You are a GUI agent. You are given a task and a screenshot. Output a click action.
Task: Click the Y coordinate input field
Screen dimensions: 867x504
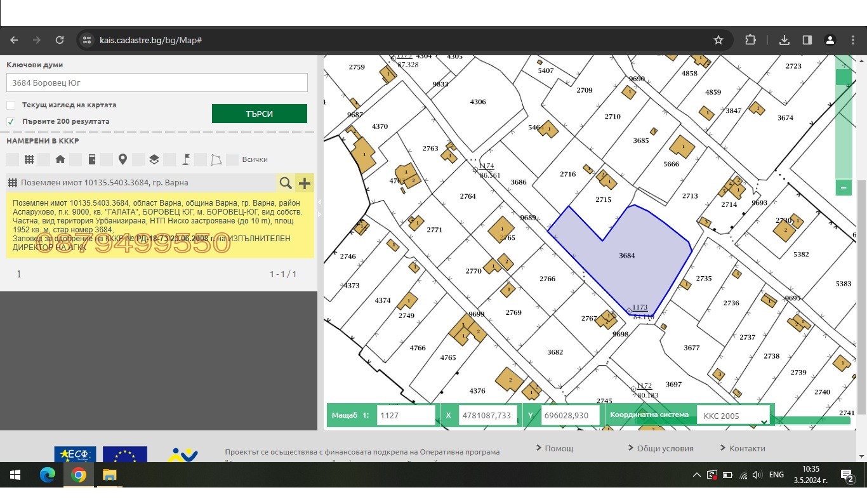(x=570, y=416)
